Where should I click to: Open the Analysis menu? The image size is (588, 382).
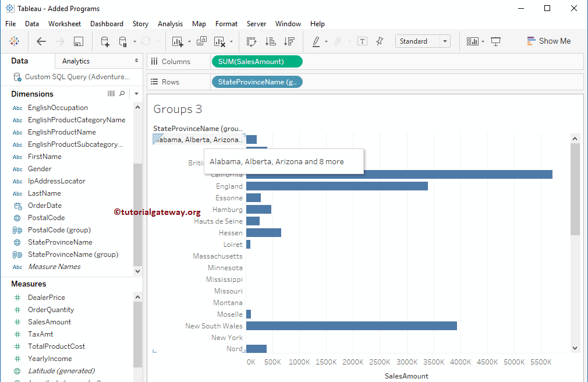click(x=170, y=24)
